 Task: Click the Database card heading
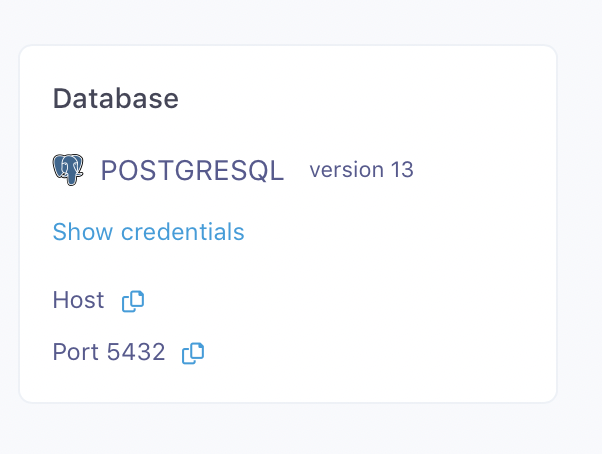(x=115, y=99)
